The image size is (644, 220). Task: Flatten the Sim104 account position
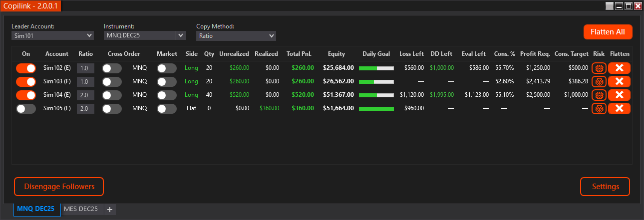[x=619, y=95]
